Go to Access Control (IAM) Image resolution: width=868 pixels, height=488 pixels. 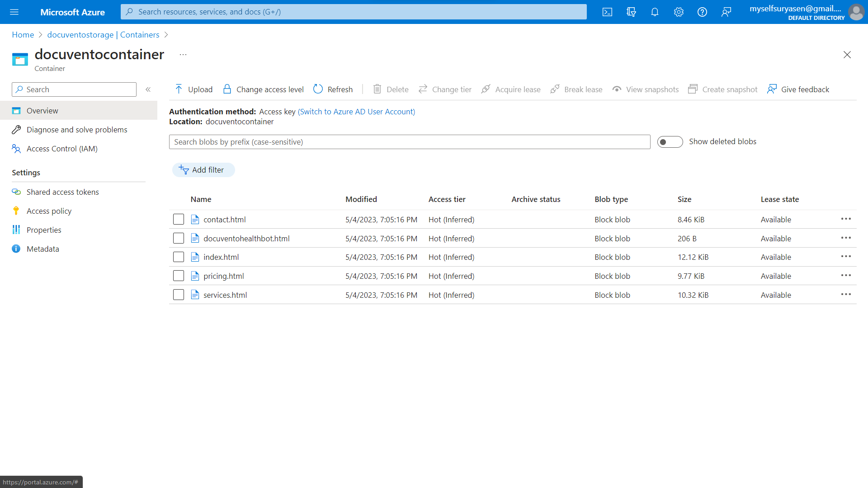tap(62, 149)
